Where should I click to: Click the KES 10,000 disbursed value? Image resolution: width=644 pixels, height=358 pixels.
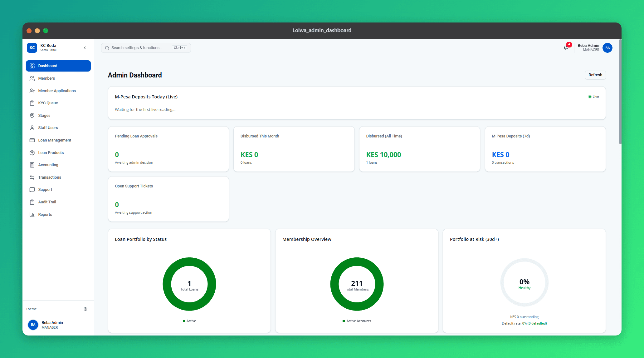tap(384, 155)
